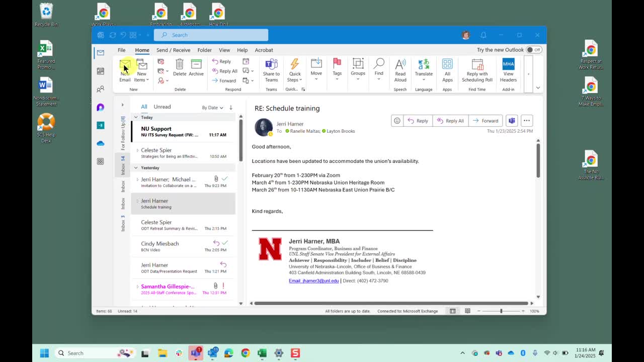Image resolution: width=644 pixels, height=362 pixels.
Task: Archive the selected message
Action: tap(196, 67)
